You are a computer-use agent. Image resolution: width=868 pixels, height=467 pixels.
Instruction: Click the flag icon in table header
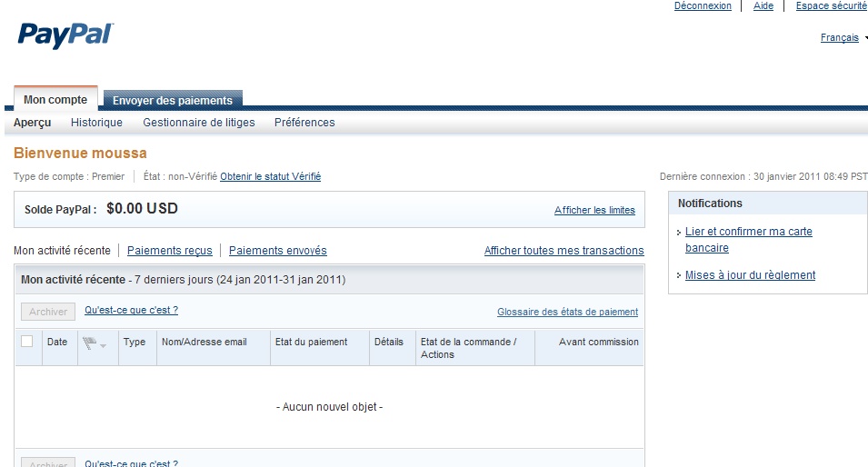coord(89,343)
